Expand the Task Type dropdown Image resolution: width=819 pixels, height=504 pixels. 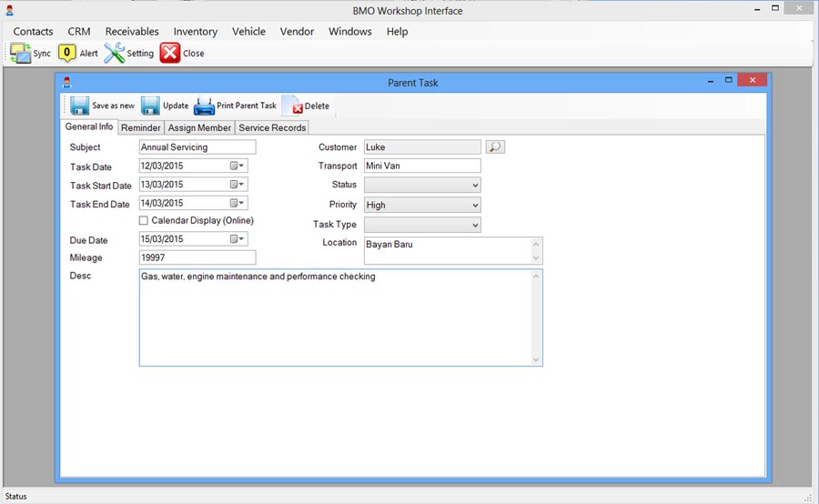pyautogui.click(x=475, y=225)
